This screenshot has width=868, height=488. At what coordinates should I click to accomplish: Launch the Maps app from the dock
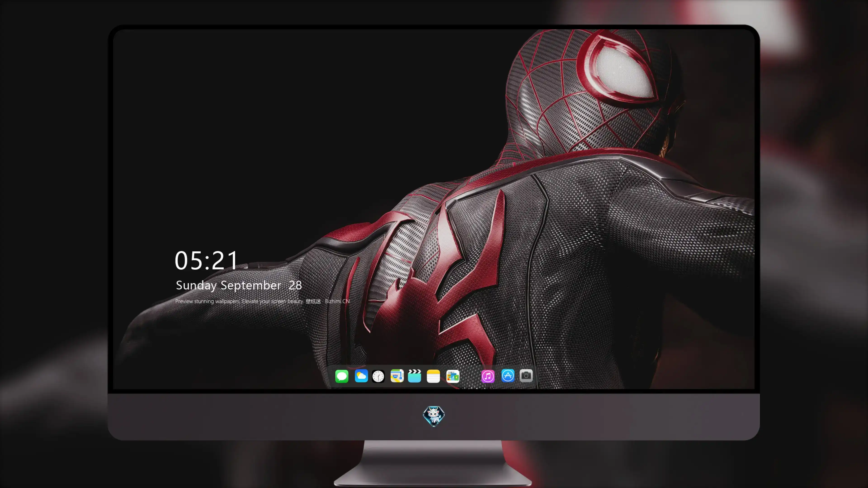click(397, 376)
